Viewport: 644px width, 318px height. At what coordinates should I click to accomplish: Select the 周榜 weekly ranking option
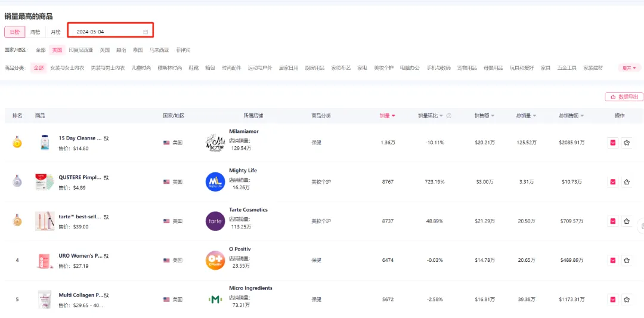tap(36, 32)
